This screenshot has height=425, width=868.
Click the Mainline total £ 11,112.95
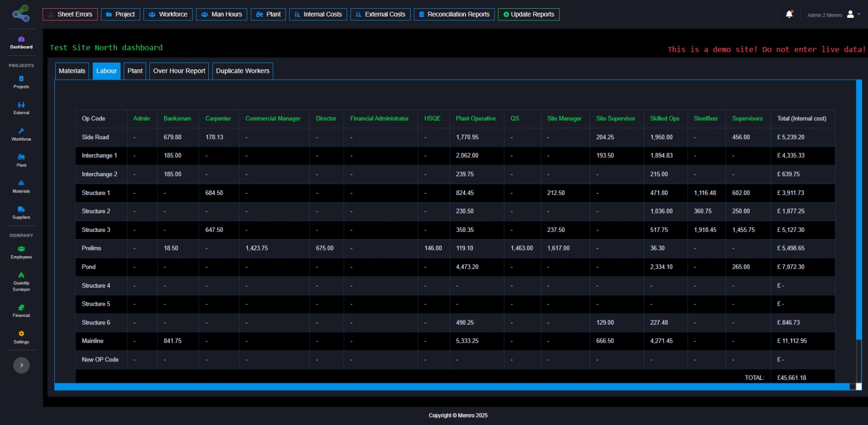[x=792, y=341]
